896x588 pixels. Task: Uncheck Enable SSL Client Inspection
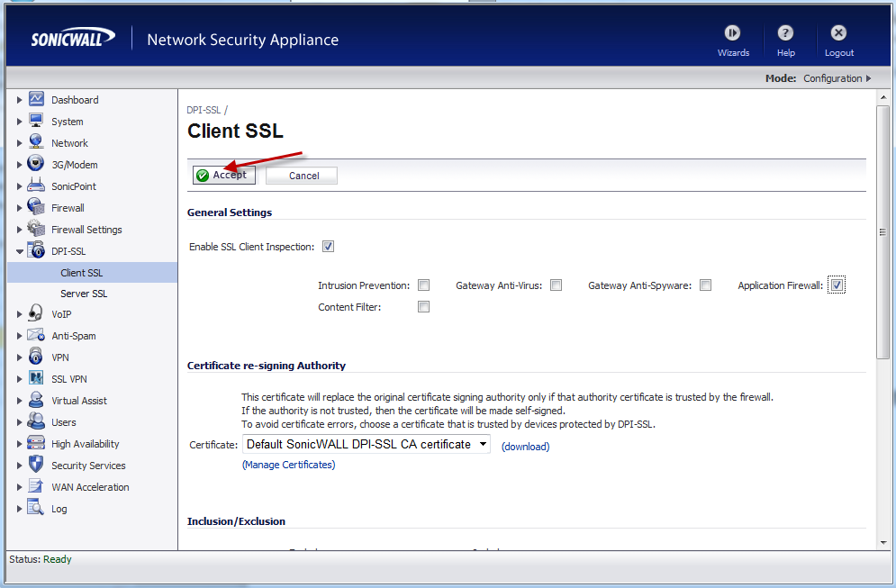pyautogui.click(x=328, y=247)
